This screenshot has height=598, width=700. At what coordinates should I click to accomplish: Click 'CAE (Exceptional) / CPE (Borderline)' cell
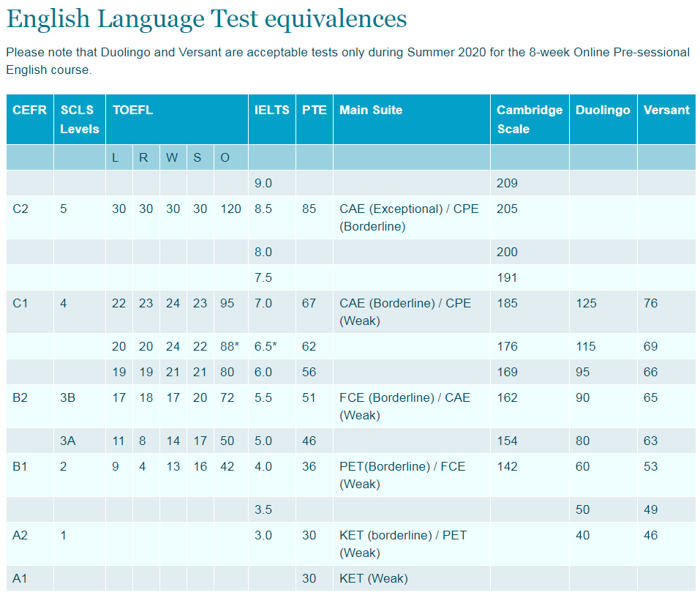point(412,217)
